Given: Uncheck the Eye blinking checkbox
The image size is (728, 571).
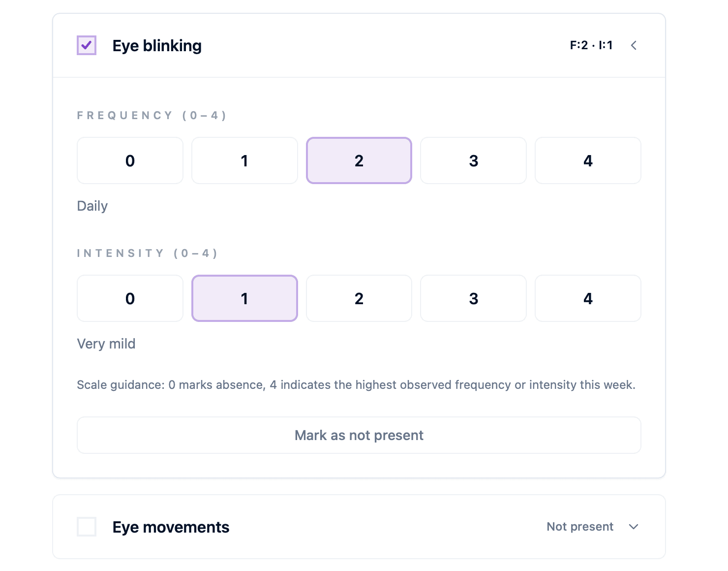Looking at the screenshot, I should click(x=87, y=45).
